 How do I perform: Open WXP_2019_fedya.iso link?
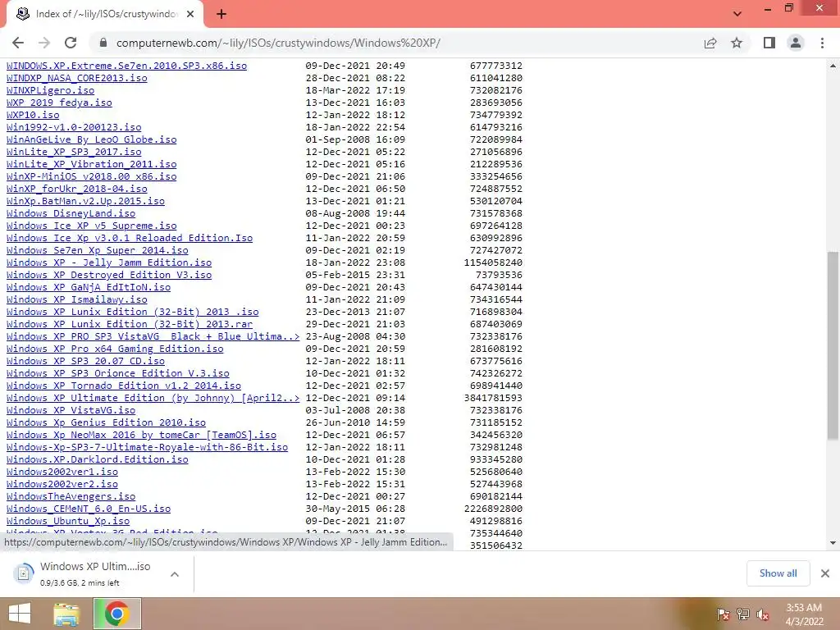coord(59,103)
